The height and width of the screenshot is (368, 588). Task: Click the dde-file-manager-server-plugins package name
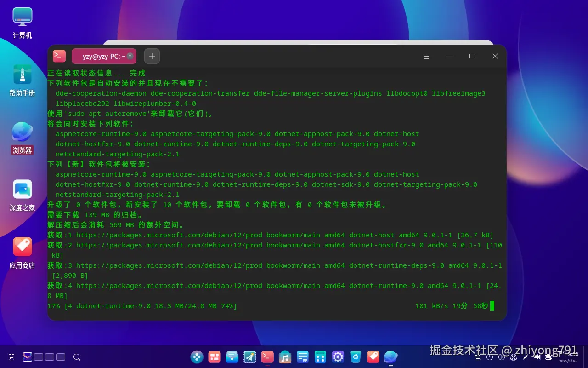point(318,93)
